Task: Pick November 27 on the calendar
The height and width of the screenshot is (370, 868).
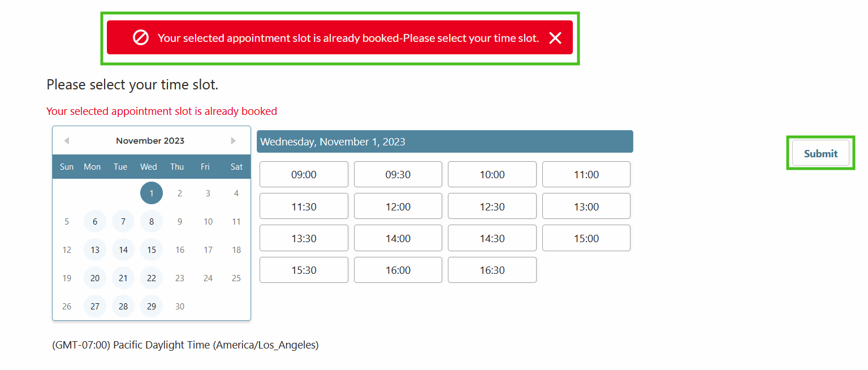Action: (x=95, y=306)
